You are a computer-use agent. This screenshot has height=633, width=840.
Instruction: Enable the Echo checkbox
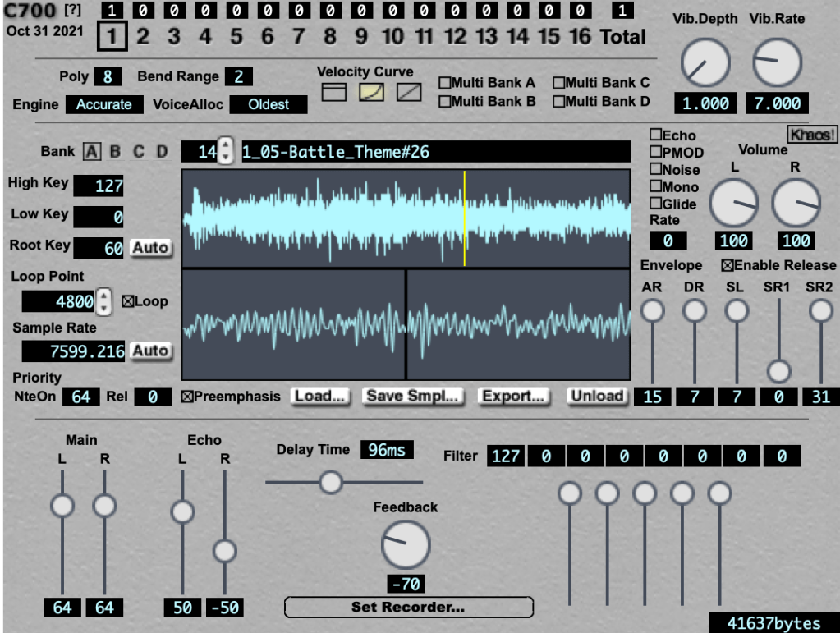(656, 135)
